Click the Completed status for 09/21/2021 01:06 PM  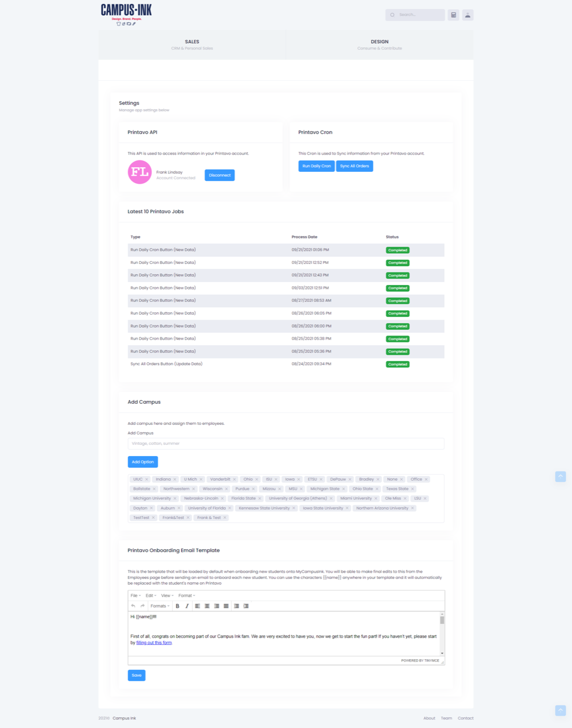pyautogui.click(x=397, y=250)
